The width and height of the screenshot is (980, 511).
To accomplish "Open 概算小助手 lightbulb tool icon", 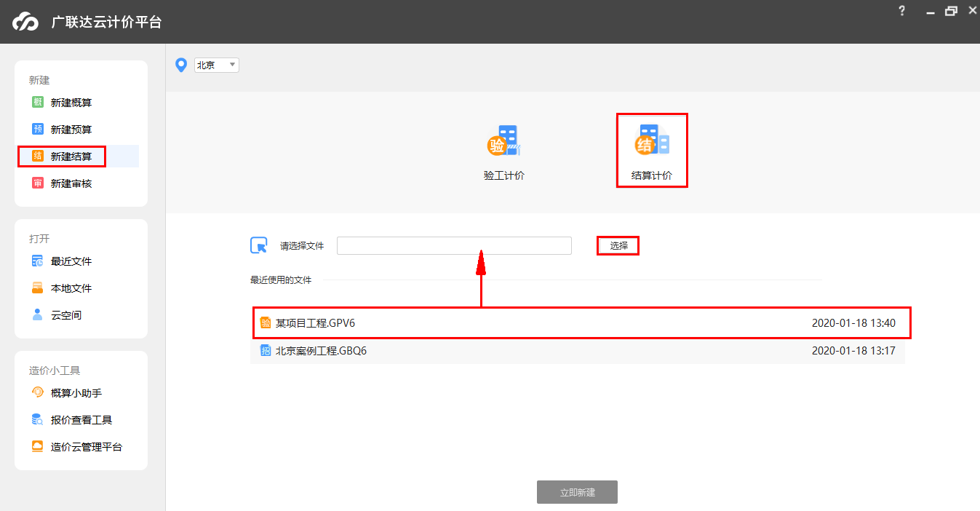I will pos(38,392).
